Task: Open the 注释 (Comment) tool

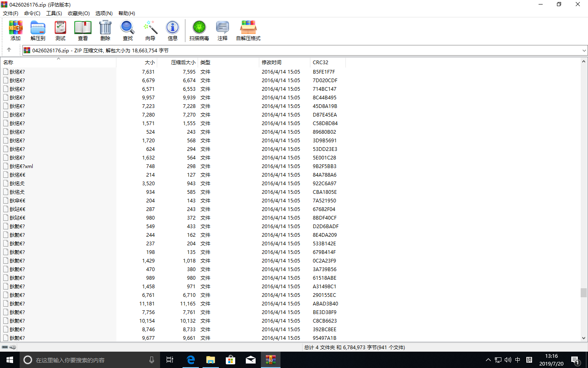Action: (x=223, y=31)
